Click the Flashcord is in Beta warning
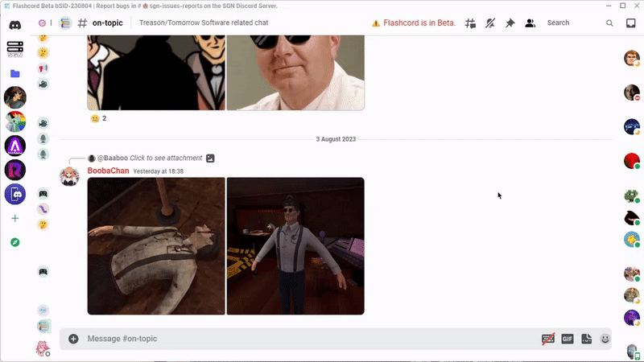644x362 pixels. coord(414,23)
